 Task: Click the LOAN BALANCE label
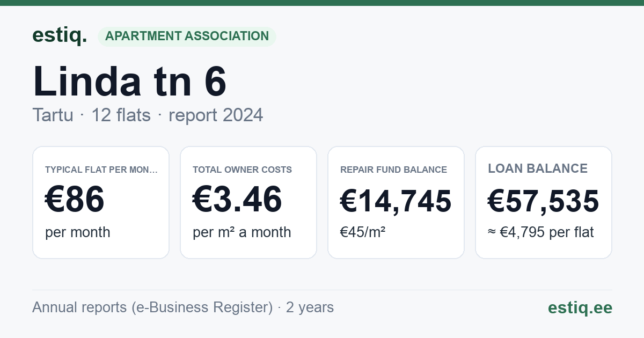tap(538, 168)
